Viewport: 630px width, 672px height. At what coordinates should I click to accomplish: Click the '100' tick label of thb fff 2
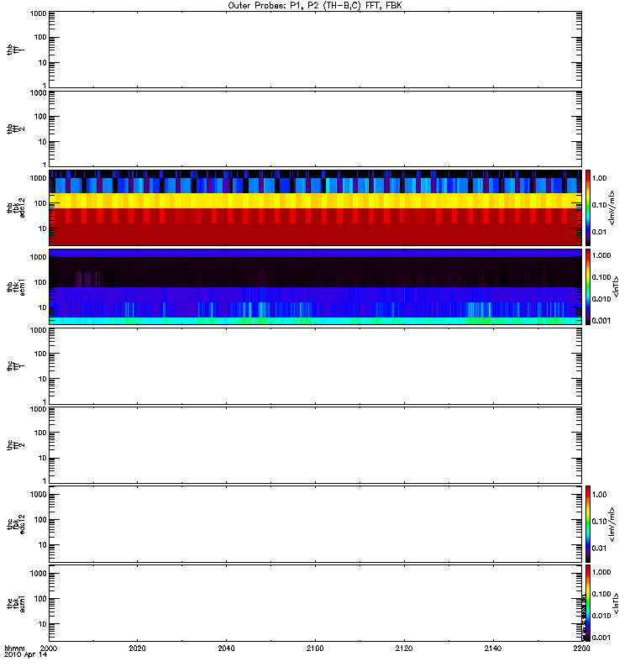40,117
